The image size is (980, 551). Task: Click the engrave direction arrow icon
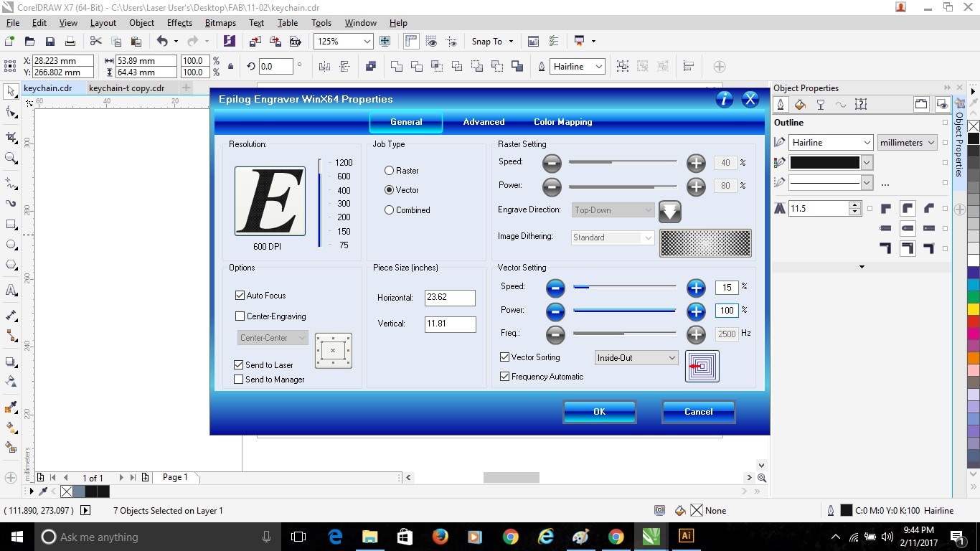[x=669, y=211]
